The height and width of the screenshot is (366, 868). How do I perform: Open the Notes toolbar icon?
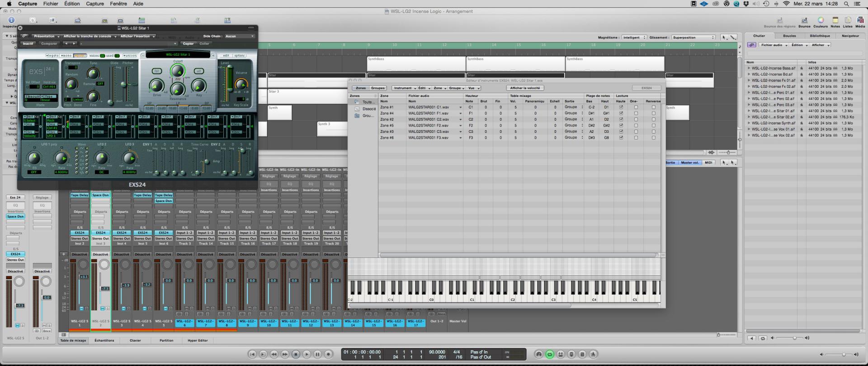[x=835, y=20]
